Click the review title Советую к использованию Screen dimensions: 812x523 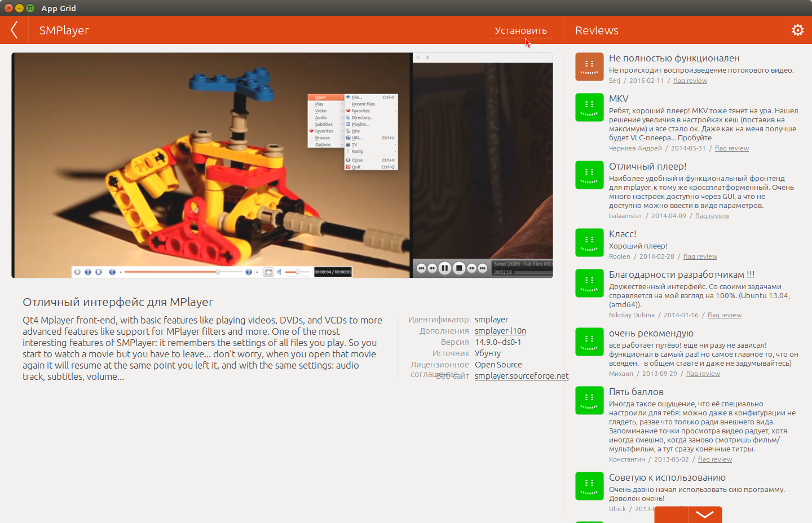667,478
